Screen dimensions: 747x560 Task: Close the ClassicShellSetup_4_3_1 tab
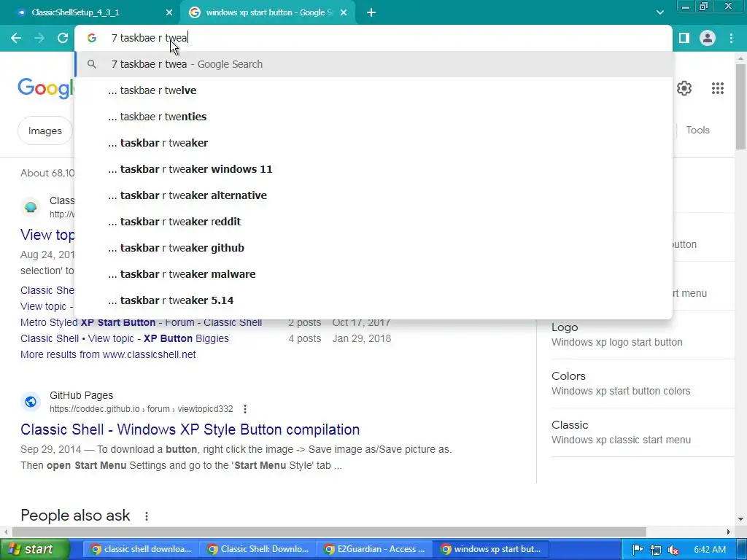coord(169,12)
